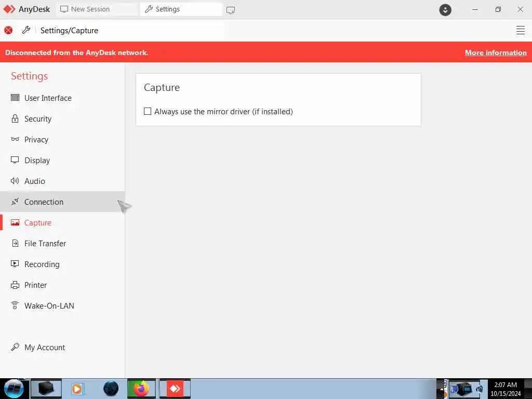
Task: Click the Printer icon in sidebar
Action: (x=15, y=285)
